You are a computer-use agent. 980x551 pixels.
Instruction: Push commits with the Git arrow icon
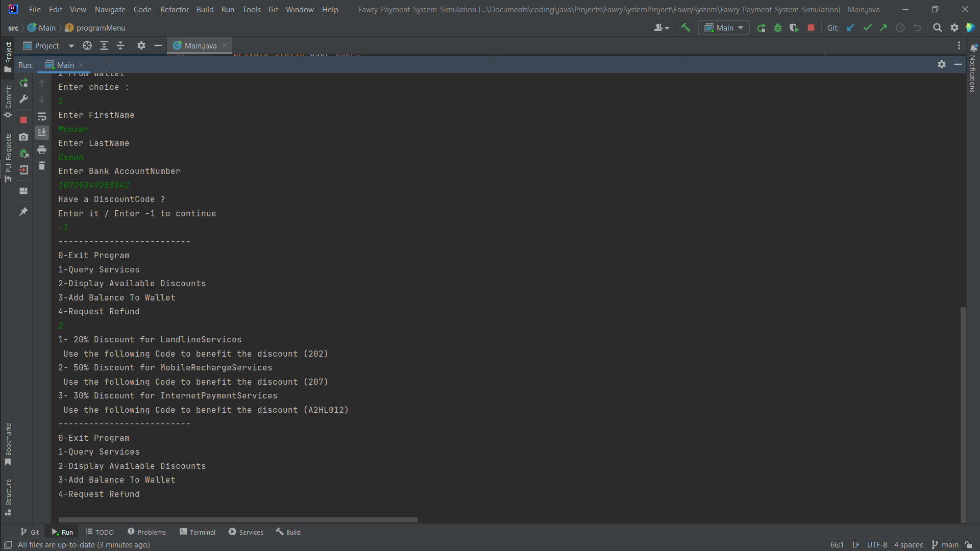884,28
